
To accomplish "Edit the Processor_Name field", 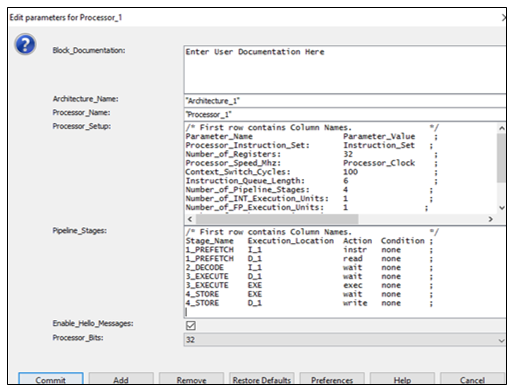I will [345, 115].
